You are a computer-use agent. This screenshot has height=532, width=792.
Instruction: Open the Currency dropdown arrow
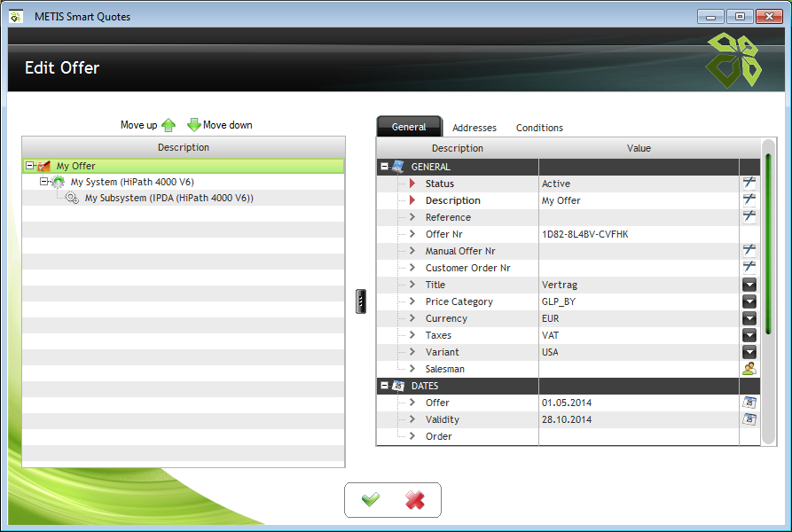pos(749,318)
